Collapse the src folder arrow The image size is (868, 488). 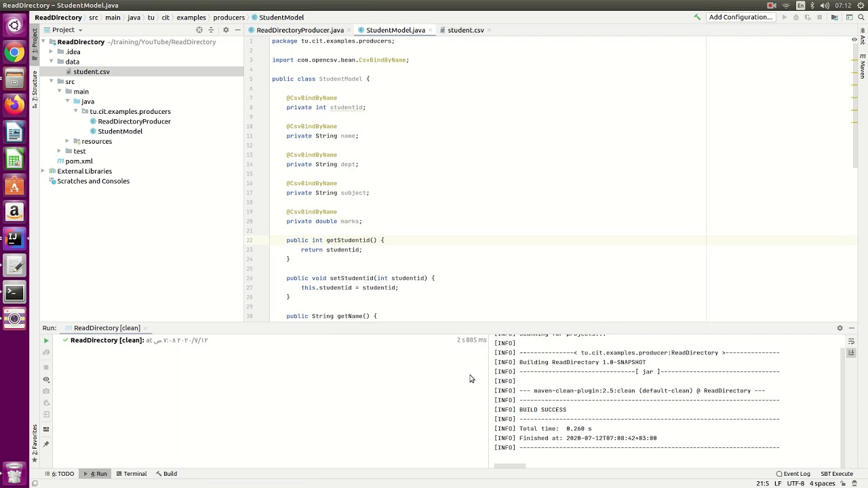(52, 81)
